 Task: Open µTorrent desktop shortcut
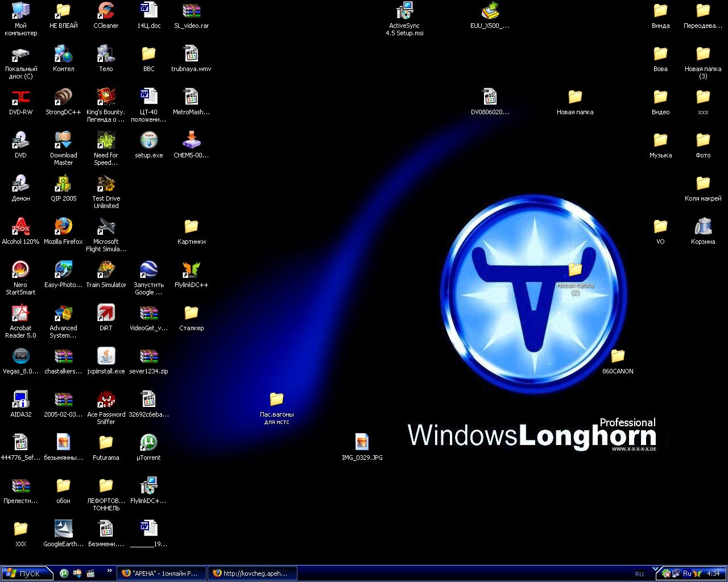pyautogui.click(x=148, y=447)
